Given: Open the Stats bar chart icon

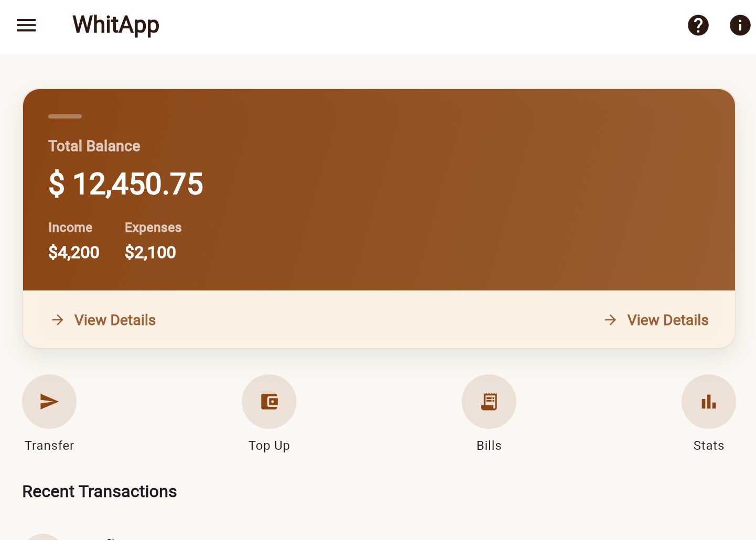Looking at the screenshot, I should click(708, 402).
